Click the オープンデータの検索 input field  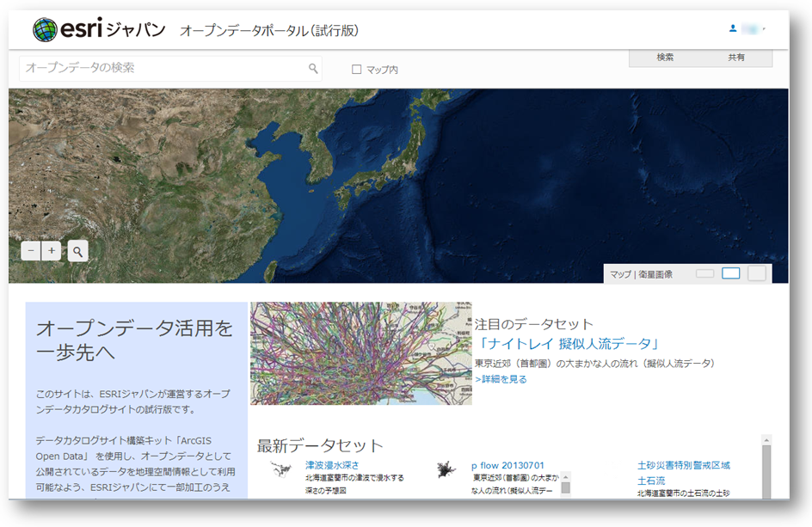point(163,68)
